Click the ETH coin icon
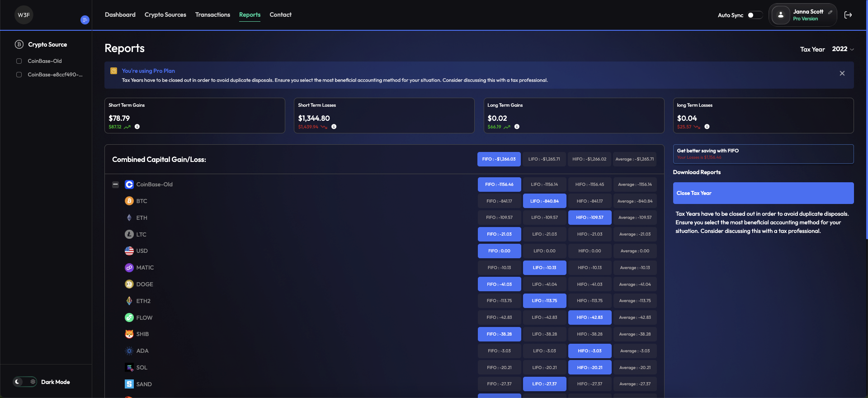Viewport: 868px width, 398px height. pyautogui.click(x=129, y=218)
